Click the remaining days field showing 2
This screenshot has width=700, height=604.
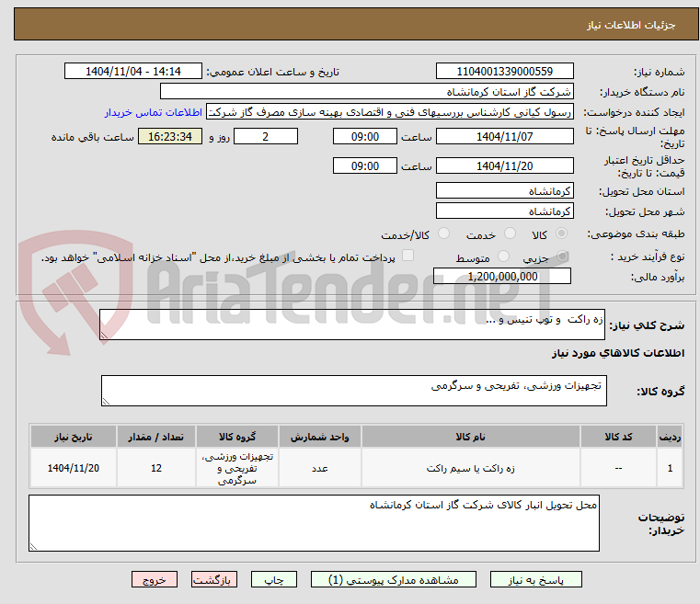(x=266, y=136)
